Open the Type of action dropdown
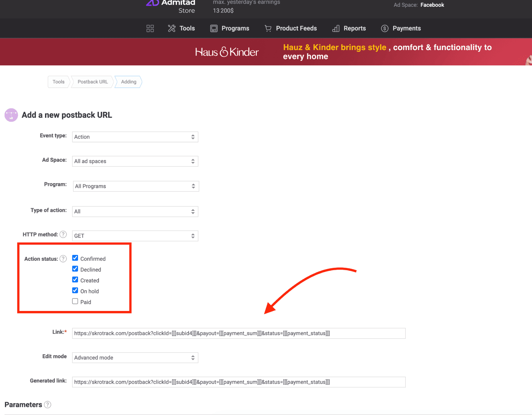This screenshot has height=415, width=532. point(135,212)
